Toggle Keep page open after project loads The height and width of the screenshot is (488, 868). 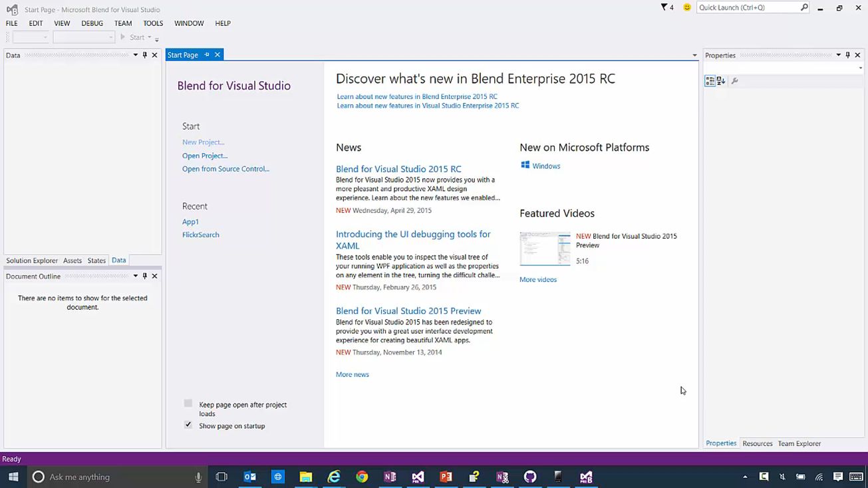(x=188, y=404)
